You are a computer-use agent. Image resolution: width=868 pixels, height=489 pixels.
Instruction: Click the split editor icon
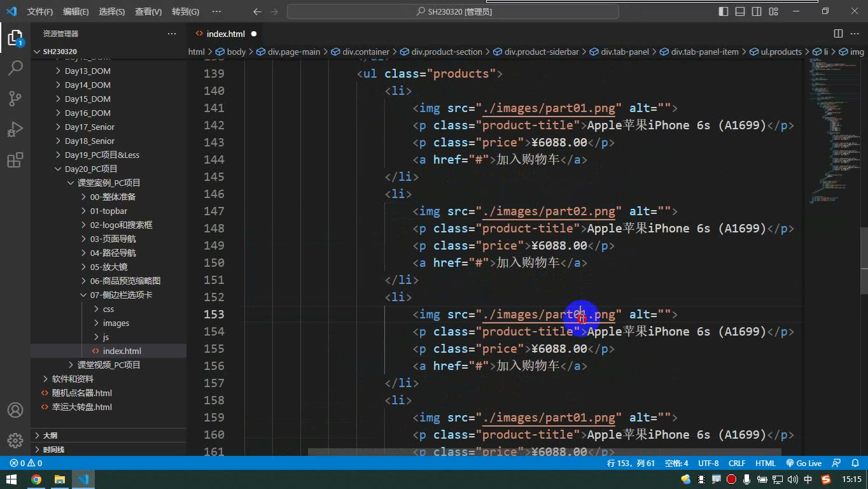tap(838, 34)
